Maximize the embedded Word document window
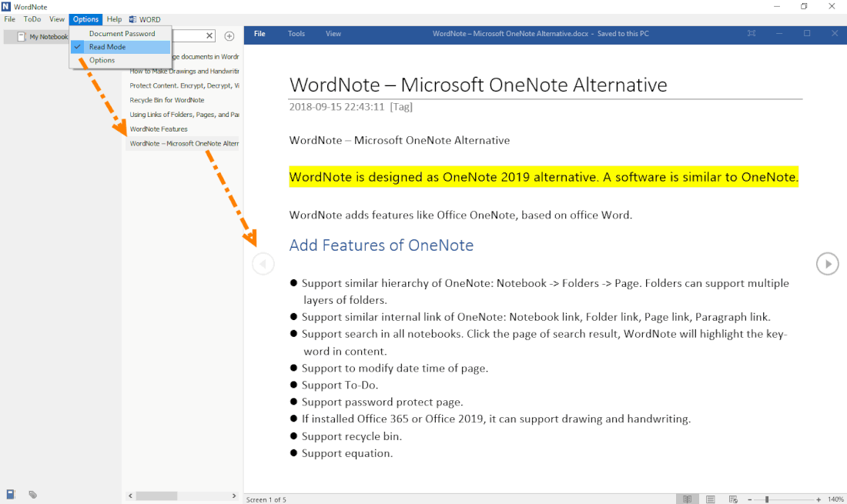 click(807, 33)
